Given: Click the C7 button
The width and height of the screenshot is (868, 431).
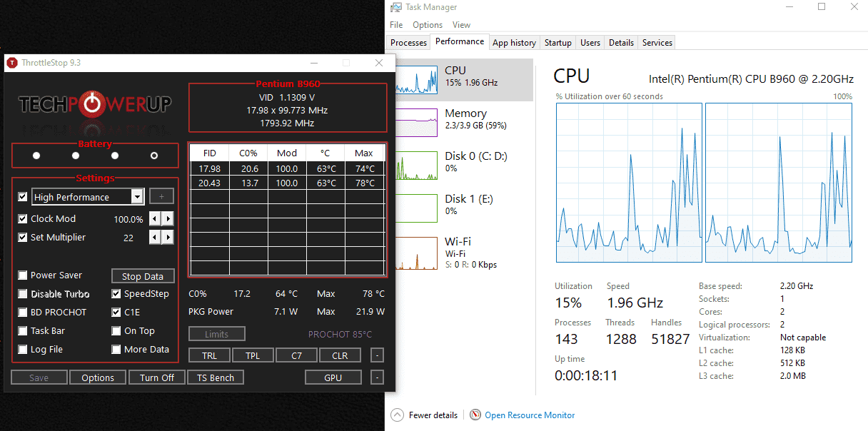Looking at the screenshot, I should pyautogui.click(x=297, y=355).
